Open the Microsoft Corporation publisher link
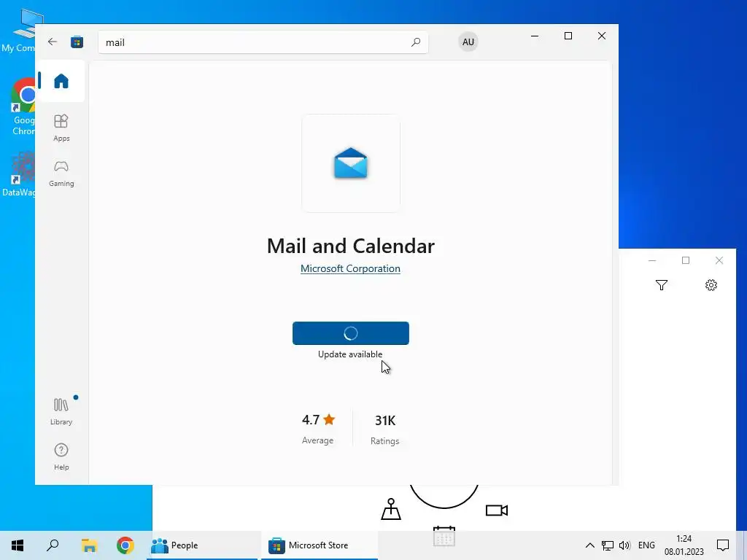747x560 pixels. pos(350,268)
